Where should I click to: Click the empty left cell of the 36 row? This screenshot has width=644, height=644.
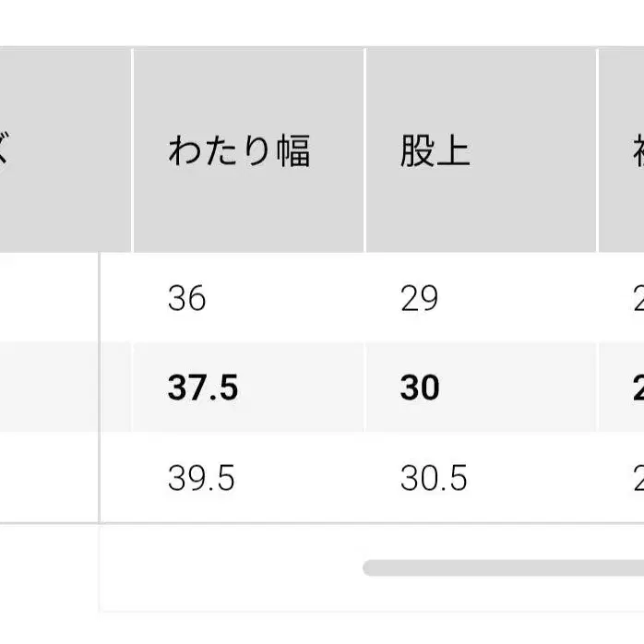point(48,298)
